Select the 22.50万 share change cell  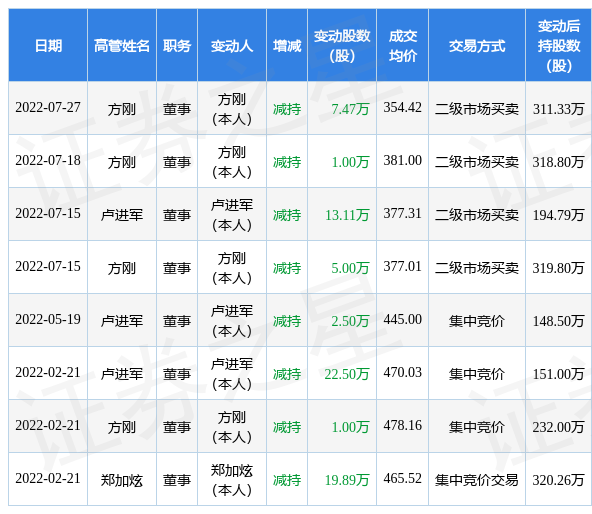pyautogui.click(x=347, y=374)
